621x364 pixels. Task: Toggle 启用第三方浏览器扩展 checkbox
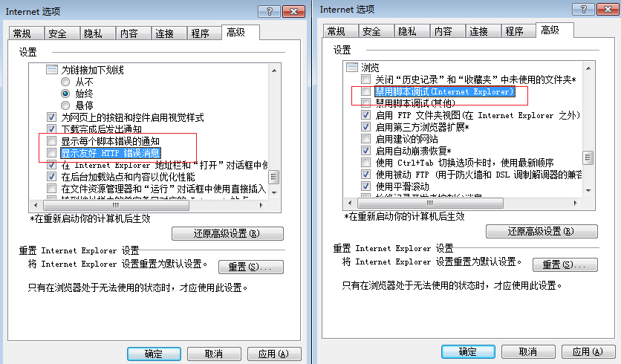pos(366,127)
